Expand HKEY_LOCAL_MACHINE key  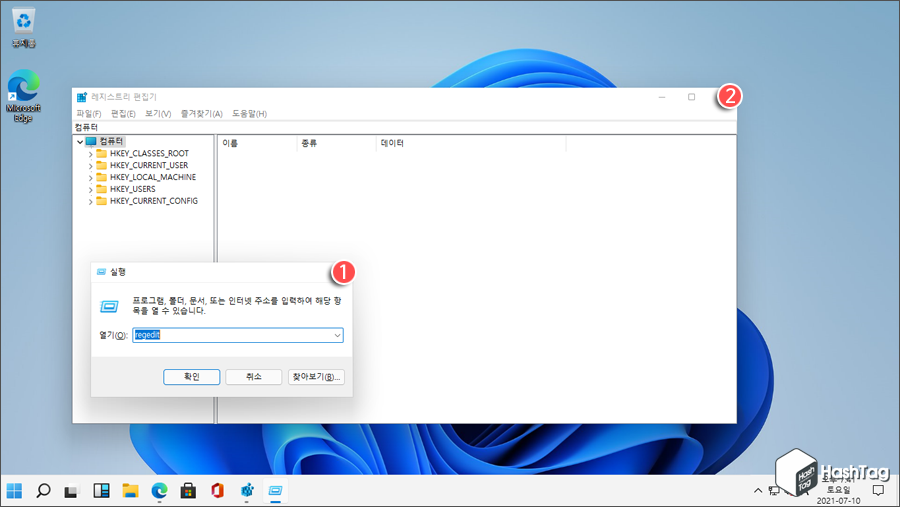click(x=90, y=177)
